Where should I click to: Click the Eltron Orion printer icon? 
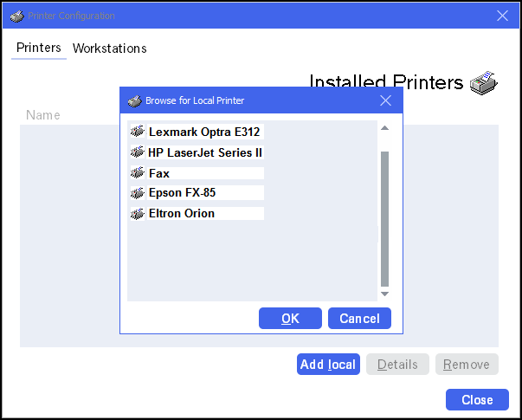coord(137,213)
